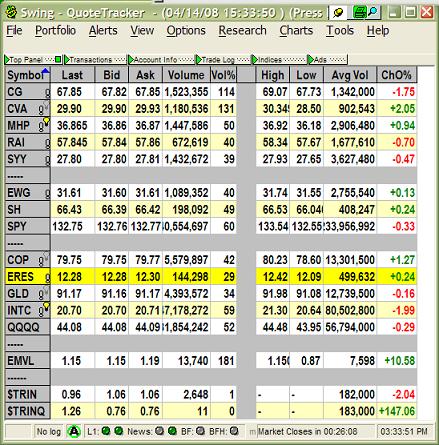The width and height of the screenshot is (439, 445).
Task: Expand the Indices panel triangle
Action: [x=255, y=60]
